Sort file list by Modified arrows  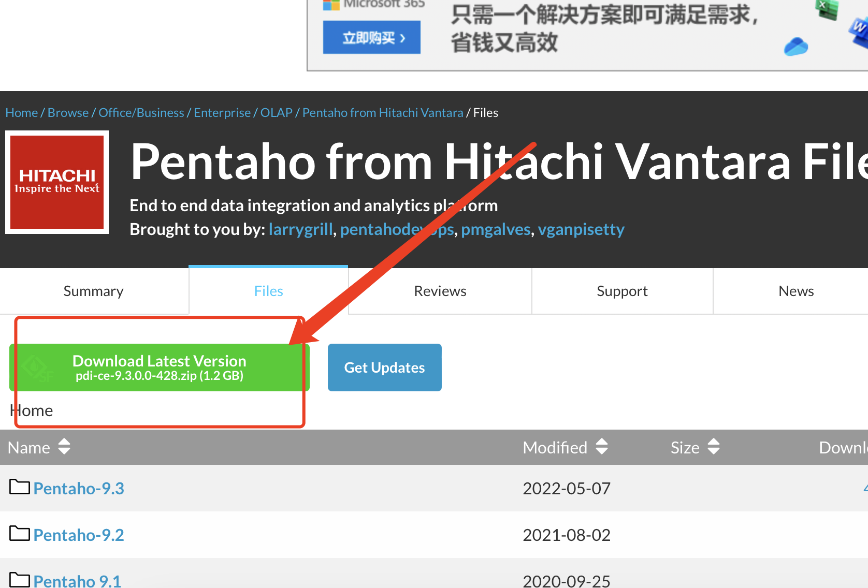click(x=602, y=446)
